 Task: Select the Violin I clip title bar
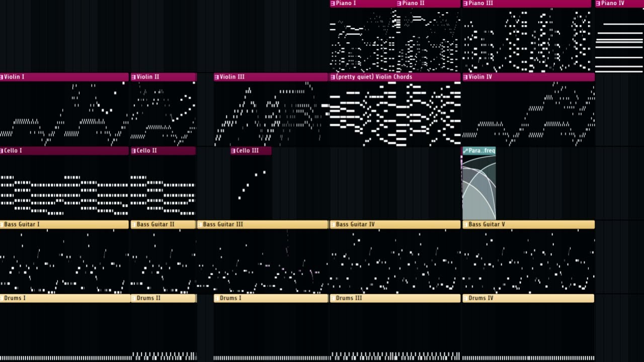pos(64,77)
